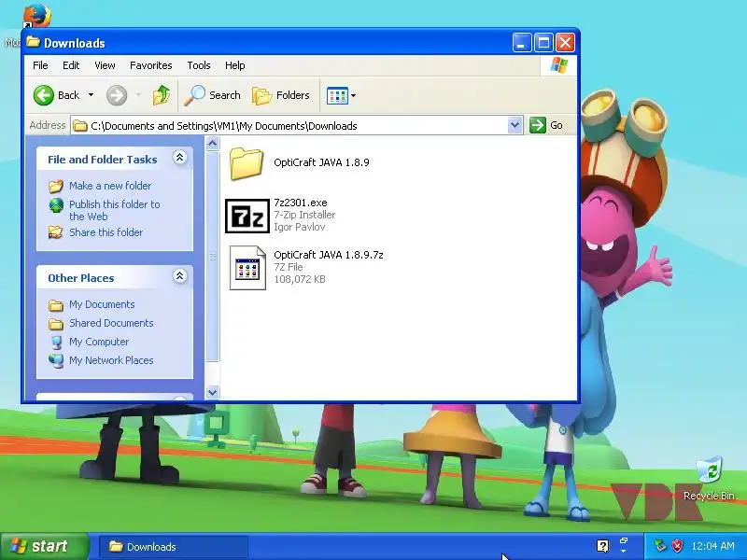Go up one folder level icon
747x560 pixels.
click(161, 95)
